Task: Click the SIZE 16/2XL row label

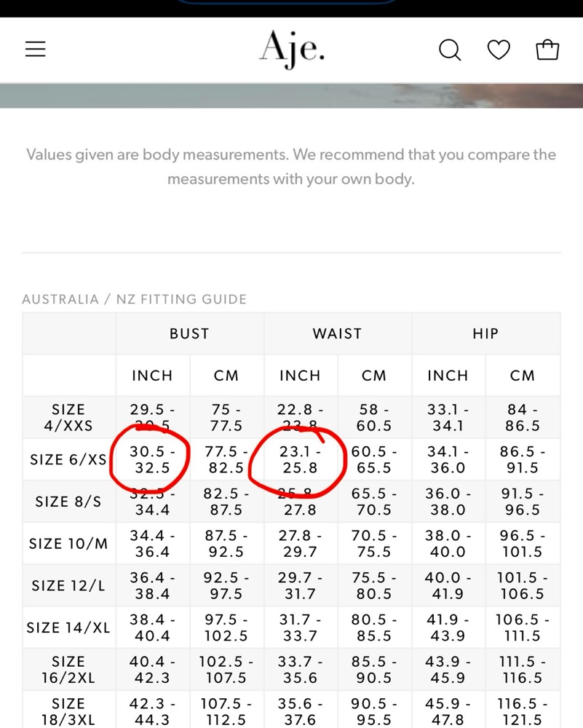Action: [x=68, y=670]
